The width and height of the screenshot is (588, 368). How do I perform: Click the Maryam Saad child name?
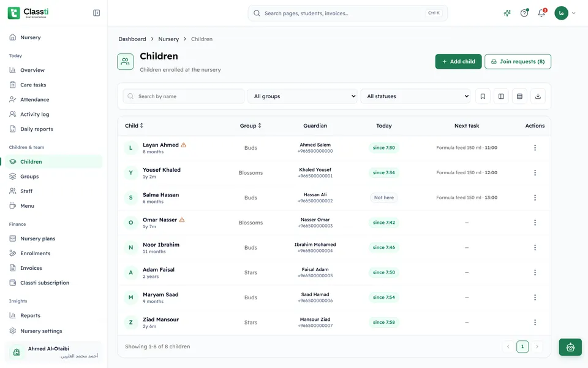160,295
